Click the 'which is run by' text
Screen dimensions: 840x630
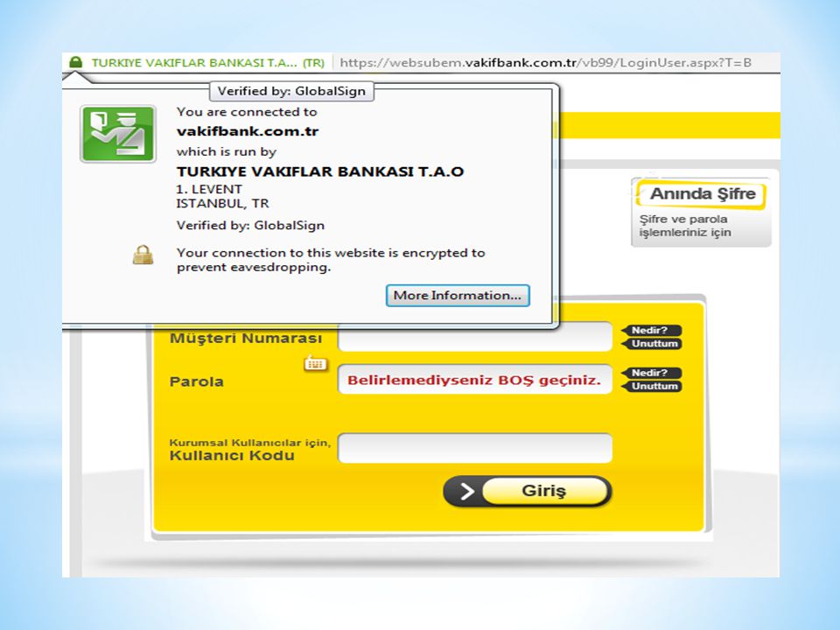227,151
